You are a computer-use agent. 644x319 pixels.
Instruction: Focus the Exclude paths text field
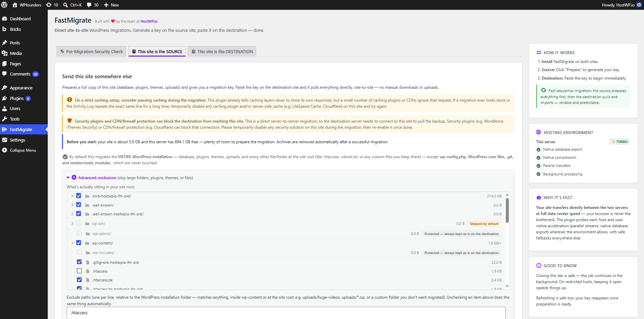286,313
